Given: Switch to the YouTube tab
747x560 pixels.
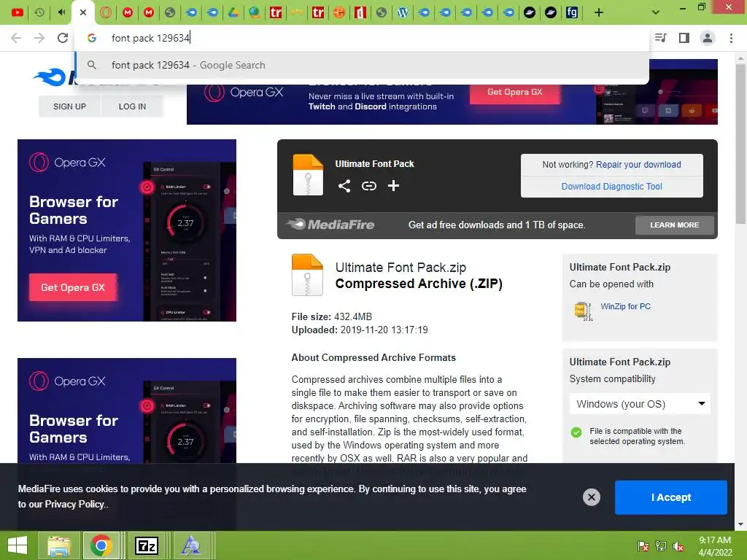Looking at the screenshot, I should (18, 12).
